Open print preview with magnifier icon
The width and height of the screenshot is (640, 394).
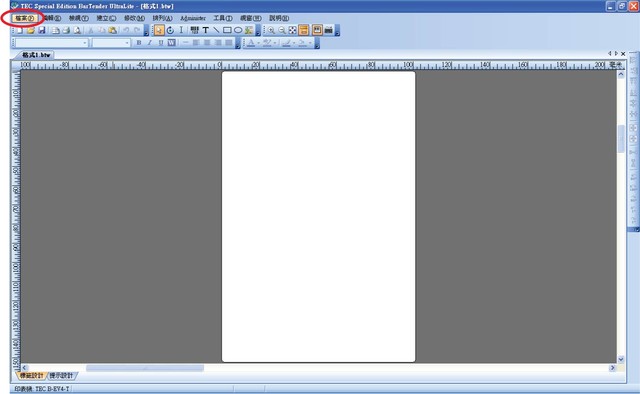coord(77,30)
